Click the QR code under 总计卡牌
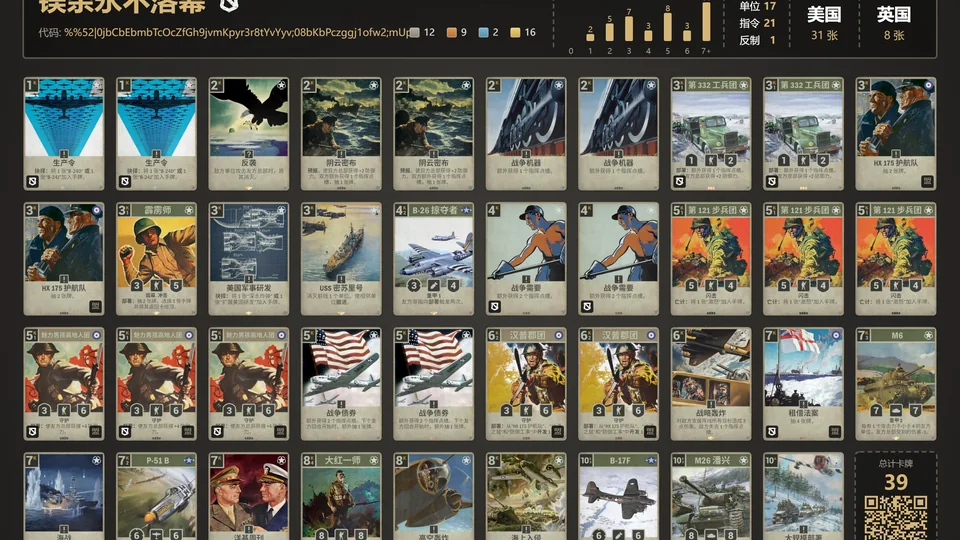Screen dimensions: 960x540 tap(896, 518)
